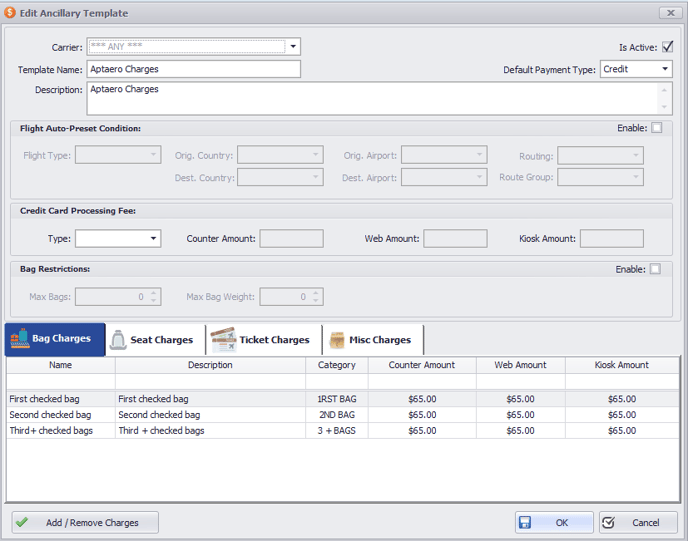
Task: Click Web Amount for Second checked bag
Action: [521, 415]
